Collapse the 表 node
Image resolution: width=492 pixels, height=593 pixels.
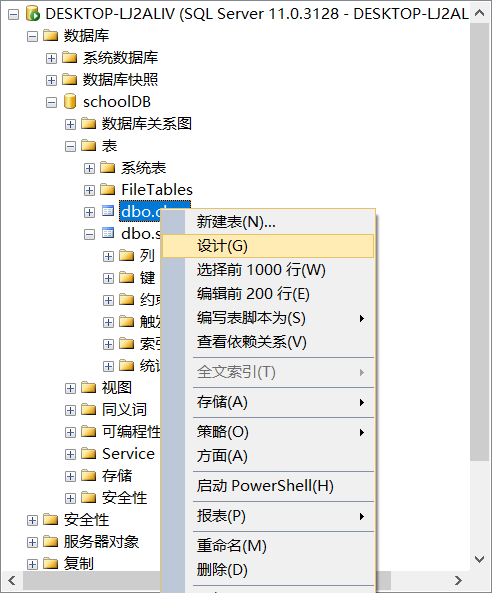pos(70,146)
